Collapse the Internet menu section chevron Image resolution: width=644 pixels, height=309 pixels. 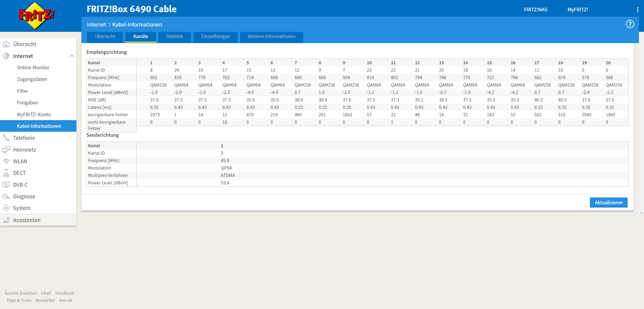72,56
